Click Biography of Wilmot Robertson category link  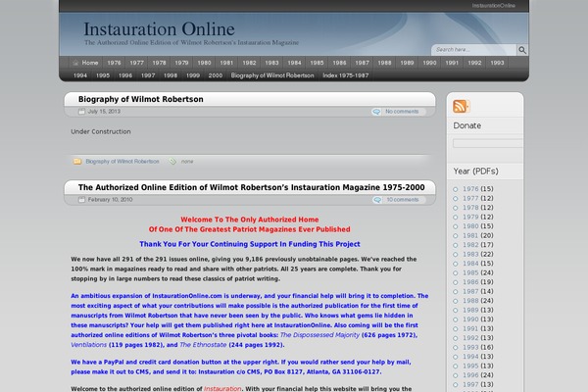(122, 162)
